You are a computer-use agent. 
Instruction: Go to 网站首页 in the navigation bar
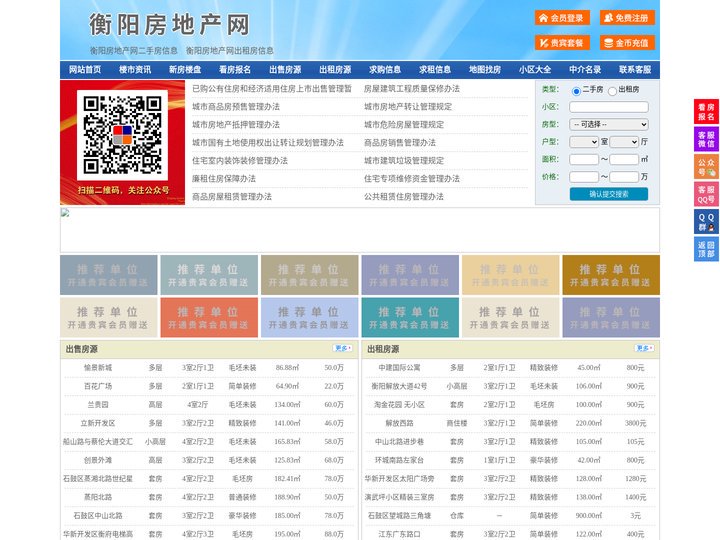click(x=85, y=70)
